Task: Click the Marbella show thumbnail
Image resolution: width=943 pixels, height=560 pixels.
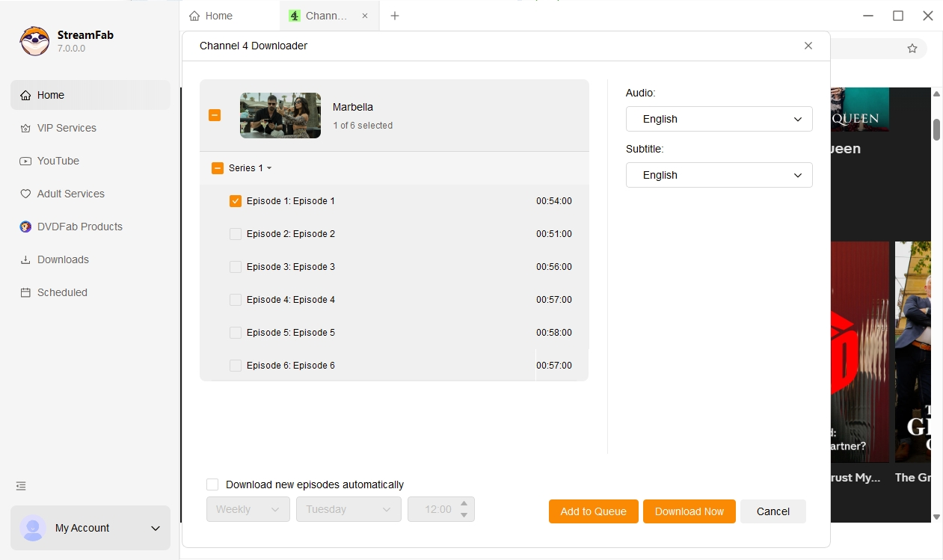Action: point(280,116)
